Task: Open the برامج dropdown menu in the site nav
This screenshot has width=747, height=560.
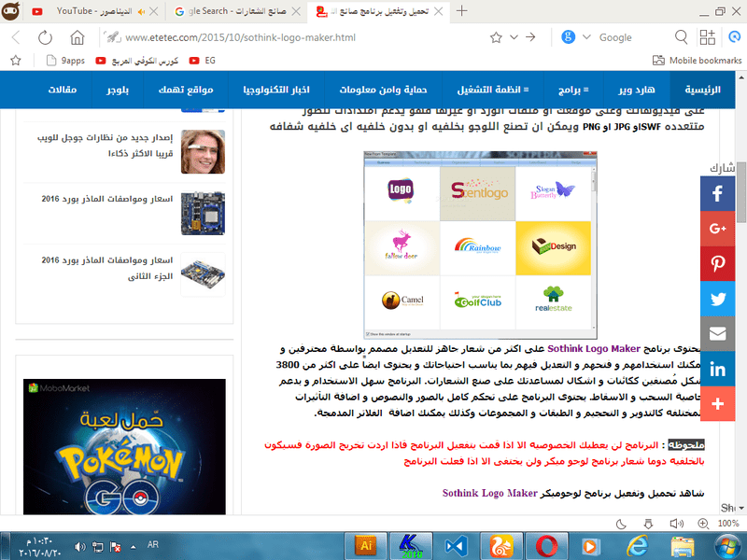Action: pyautogui.click(x=573, y=90)
